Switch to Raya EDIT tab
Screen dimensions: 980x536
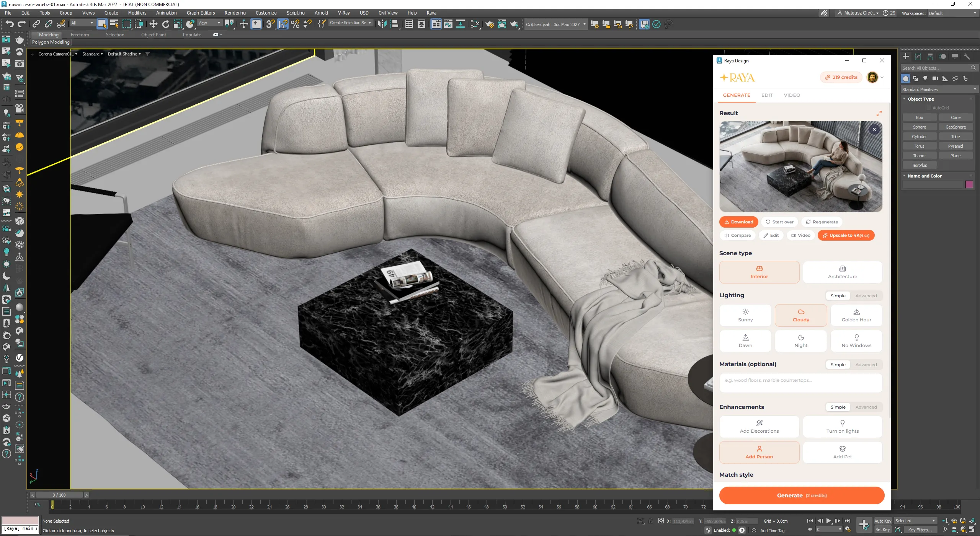point(767,95)
